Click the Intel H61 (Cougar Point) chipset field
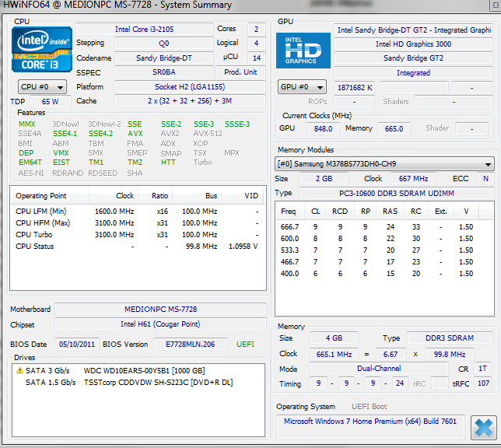This screenshot has width=501, height=448. click(x=161, y=324)
